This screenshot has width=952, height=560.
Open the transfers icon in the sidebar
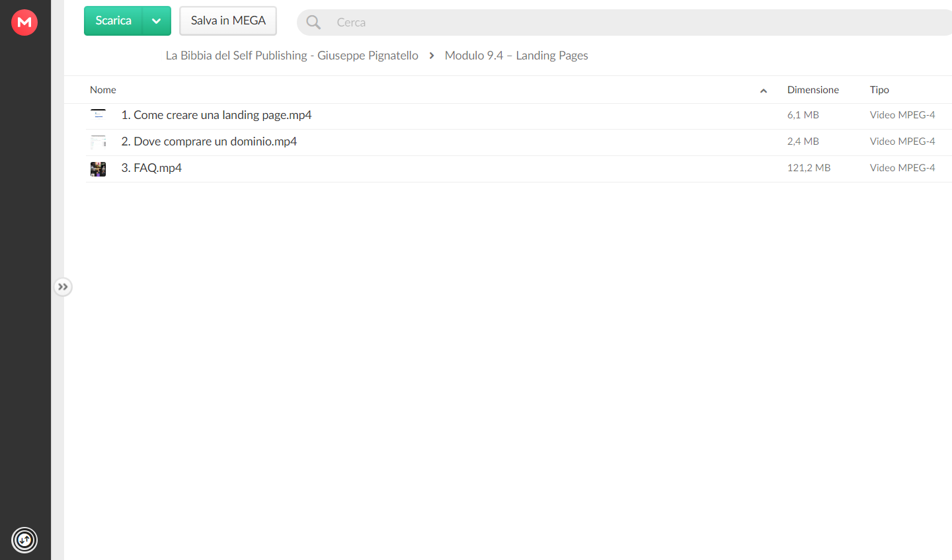pos(24,540)
